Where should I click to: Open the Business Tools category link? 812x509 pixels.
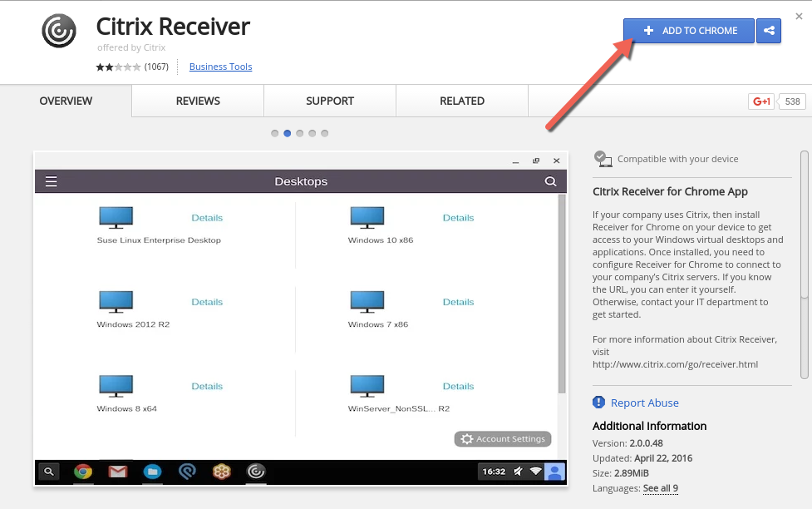pyautogui.click(x=220, y=67)
